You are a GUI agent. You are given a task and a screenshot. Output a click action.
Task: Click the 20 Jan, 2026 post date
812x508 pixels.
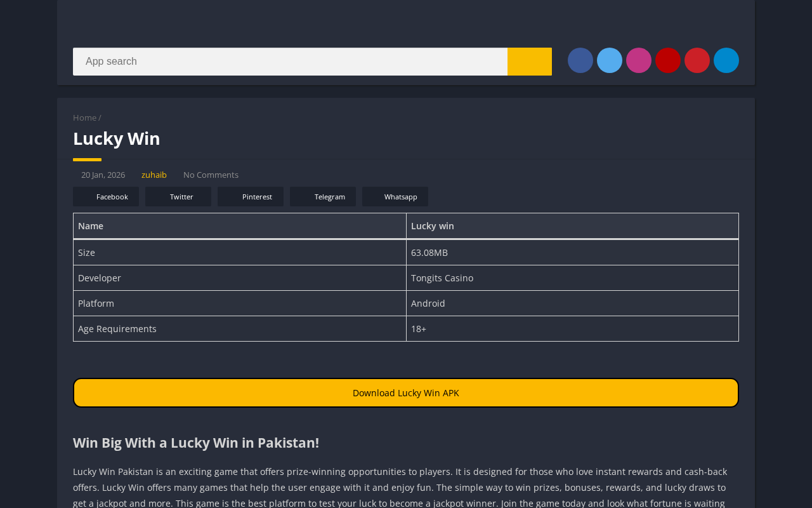coord(103,175)
